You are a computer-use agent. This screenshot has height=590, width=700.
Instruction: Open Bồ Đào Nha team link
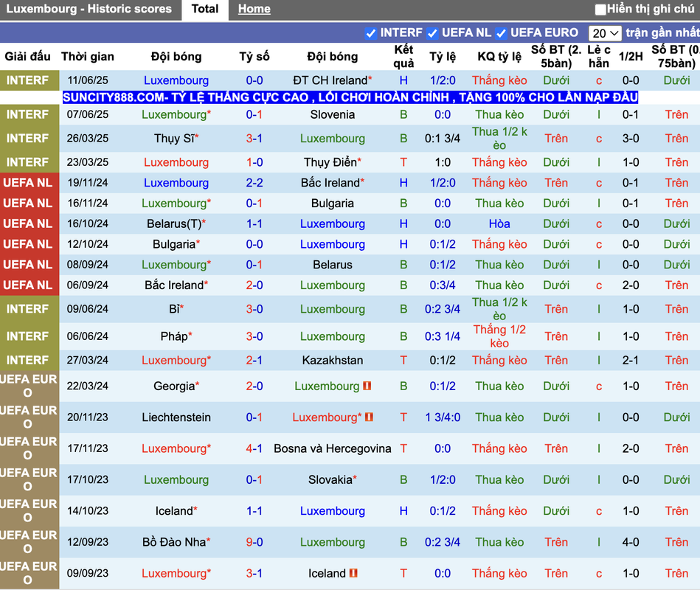coord(176,542)
